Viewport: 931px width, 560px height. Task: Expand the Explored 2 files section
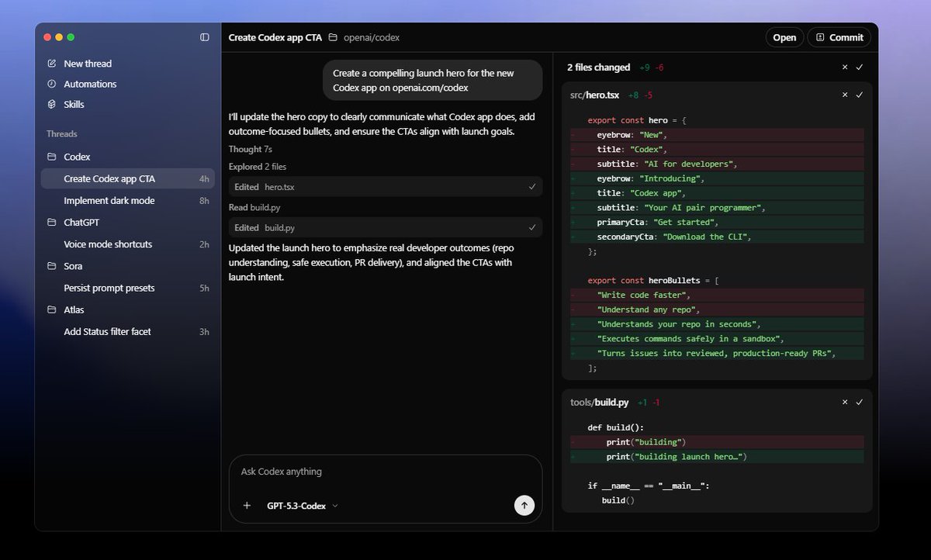257,167
